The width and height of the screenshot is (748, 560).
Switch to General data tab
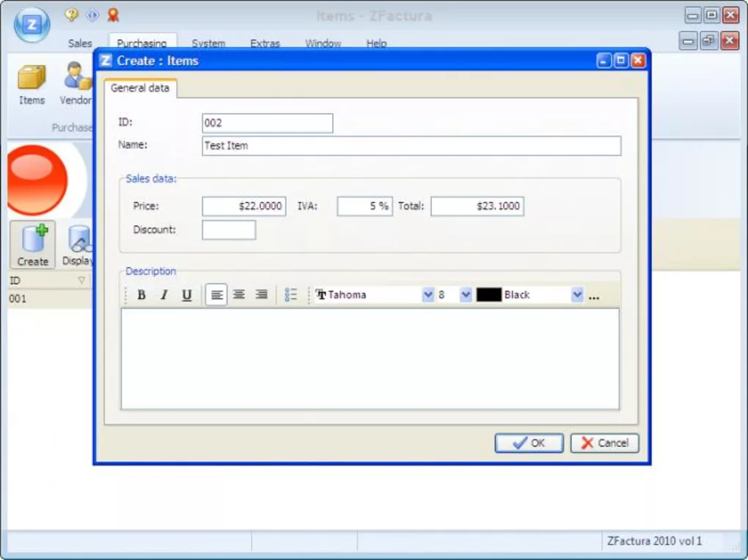tap(140, 88)
